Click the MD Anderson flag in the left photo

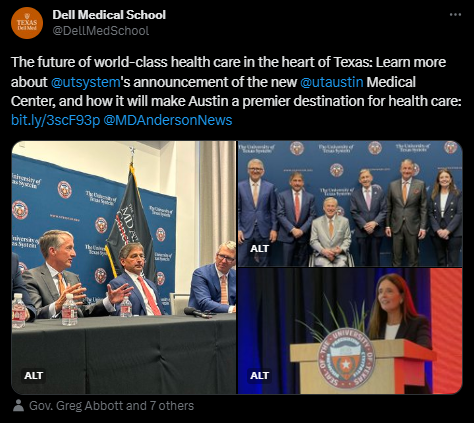pos(132,223)
